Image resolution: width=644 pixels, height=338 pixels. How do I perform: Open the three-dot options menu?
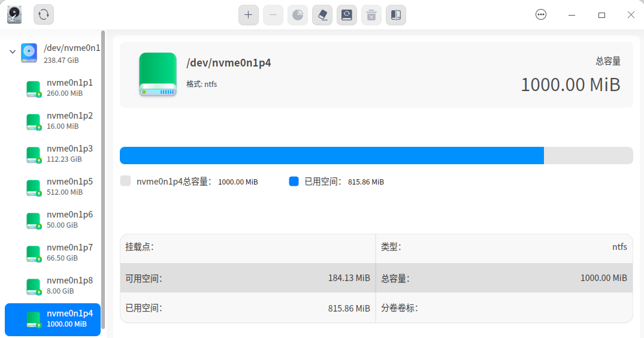coord(541,15)
